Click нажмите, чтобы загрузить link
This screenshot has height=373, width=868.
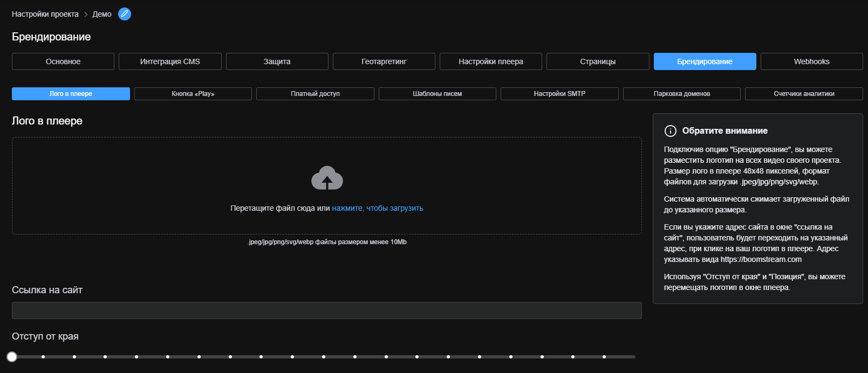click(x=378, y=208)
